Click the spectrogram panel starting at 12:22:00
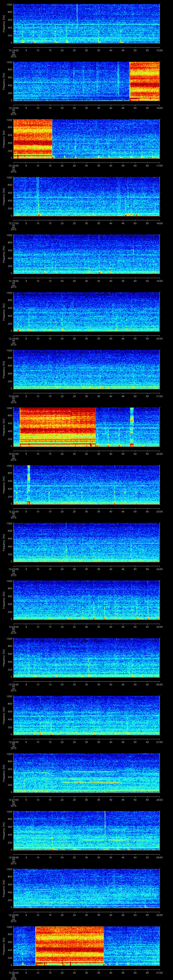 (86, 485)
